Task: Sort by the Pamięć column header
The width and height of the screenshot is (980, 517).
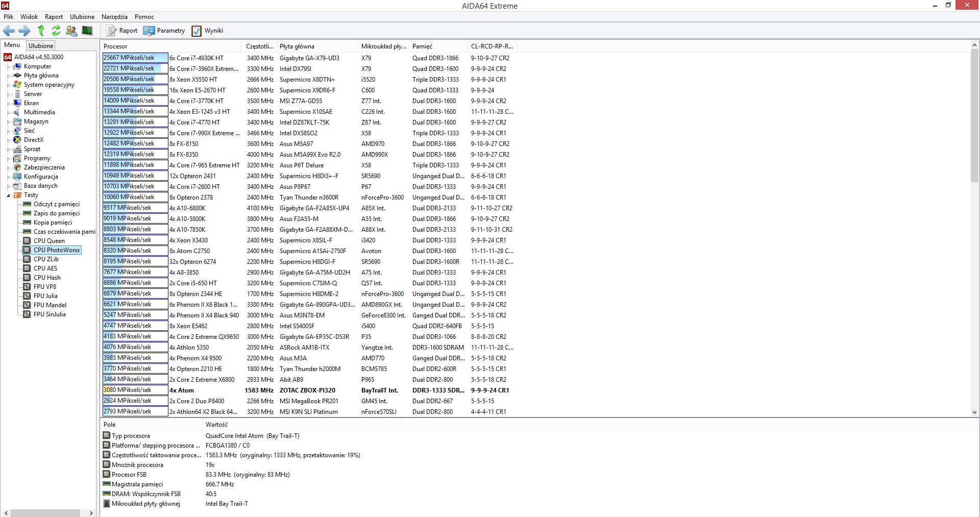Action: (438, 46)
